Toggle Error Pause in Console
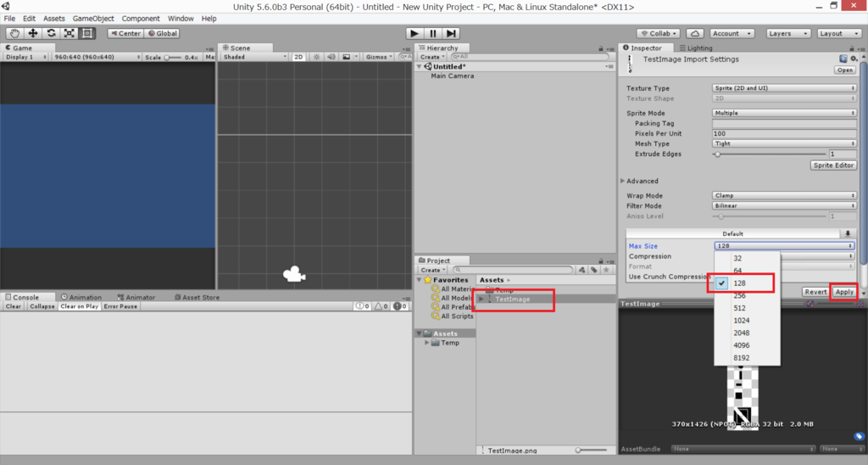868x465 pixels. pos(120,306)
